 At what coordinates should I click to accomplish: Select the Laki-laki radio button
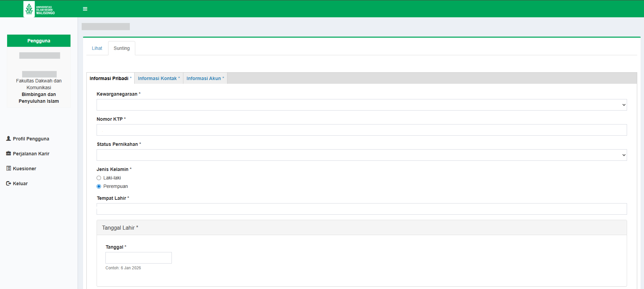pyautogui.click(x=99, y=178)
